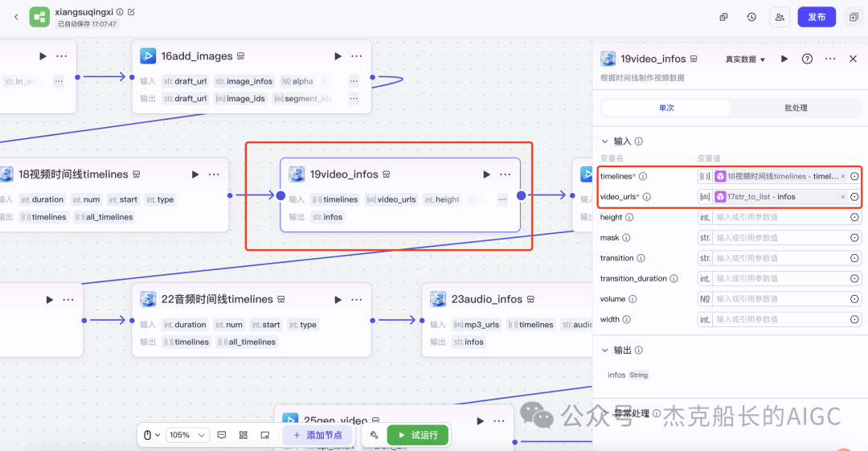Image resolution: width=868 pixels, height=451 pixels.
Task: Open the 真实数据 dropdown in side panel
Action: [x=745, y=59]
